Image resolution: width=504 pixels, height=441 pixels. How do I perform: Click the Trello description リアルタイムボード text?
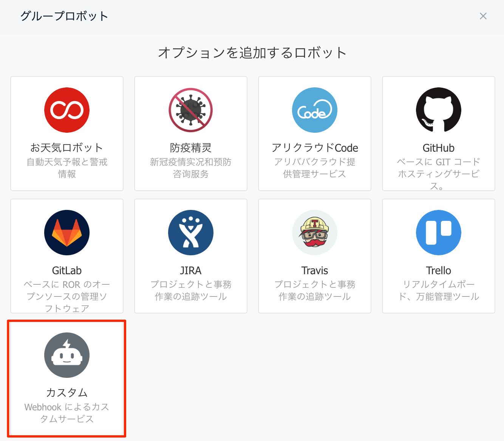(439, 290)
